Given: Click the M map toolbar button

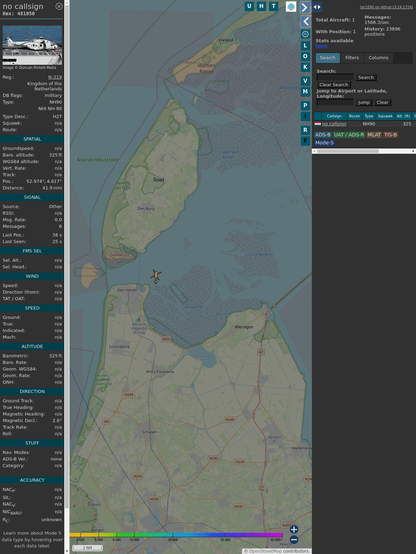Looking at the screenshot, I should point(305,92).
